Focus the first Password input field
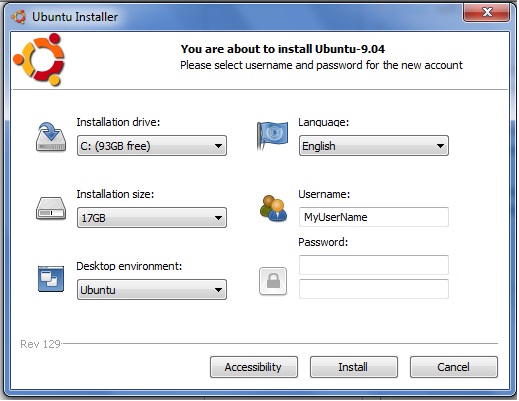 pyautogui.click(x=374, y=265)
